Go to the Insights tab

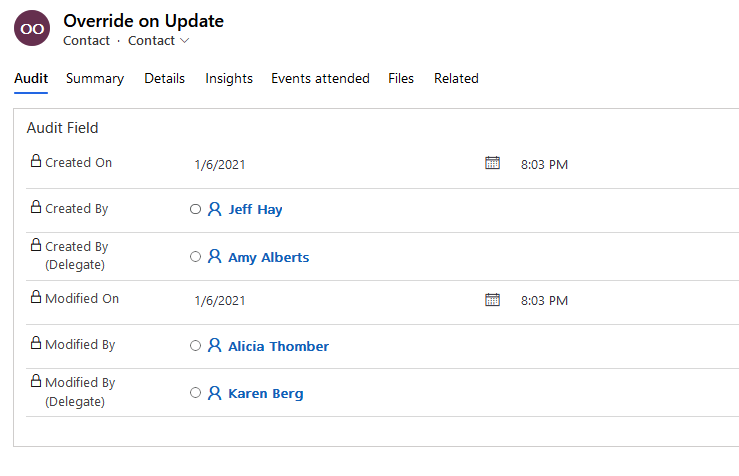229,78
